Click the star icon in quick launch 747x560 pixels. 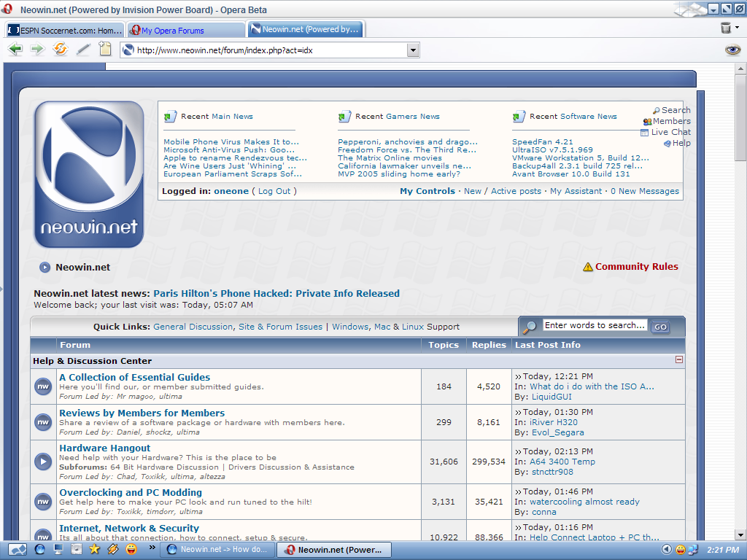coord(94,549)
